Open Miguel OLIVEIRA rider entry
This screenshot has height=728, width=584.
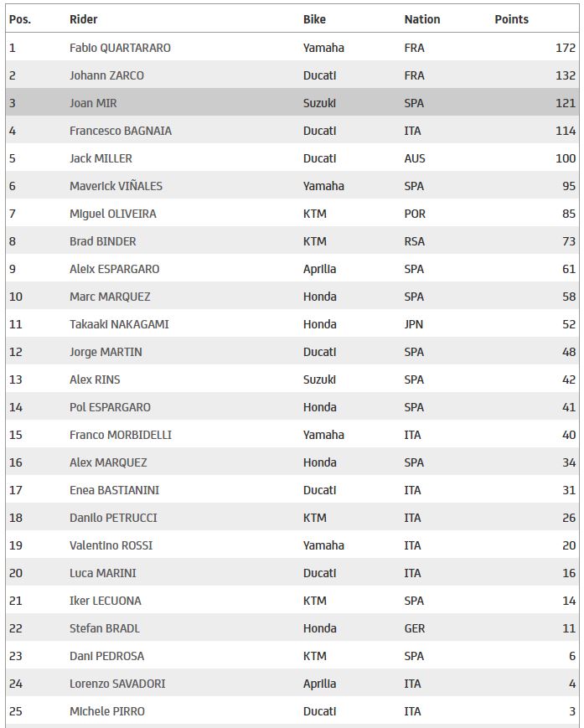coord(112,214)
